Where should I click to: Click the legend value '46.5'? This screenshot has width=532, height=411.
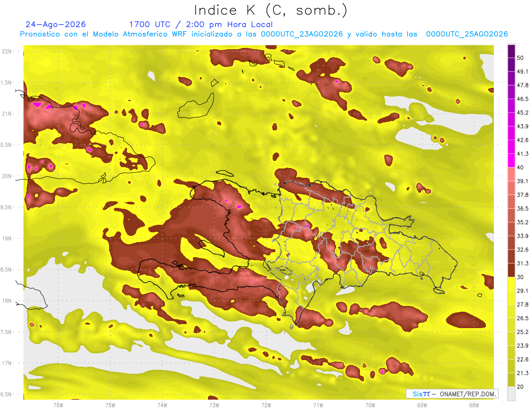click(x=522, y=99)
